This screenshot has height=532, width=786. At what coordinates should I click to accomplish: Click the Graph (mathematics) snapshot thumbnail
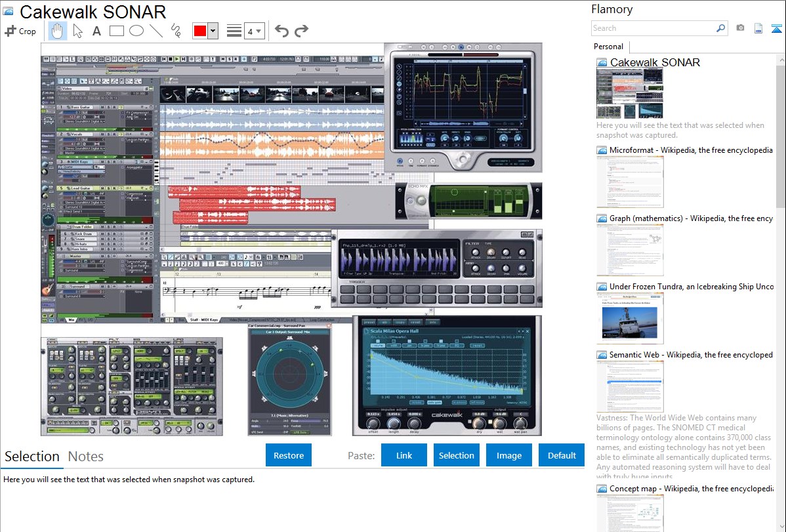(x=630, y=250)
